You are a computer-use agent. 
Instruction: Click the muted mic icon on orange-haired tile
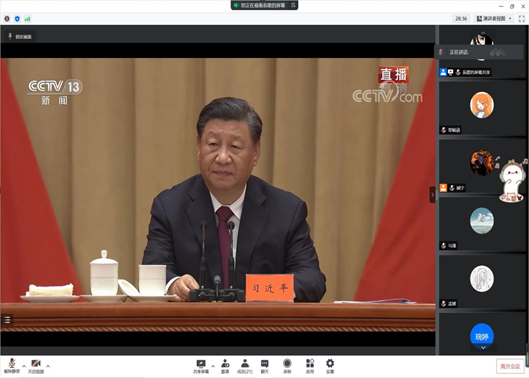[444, 130]
